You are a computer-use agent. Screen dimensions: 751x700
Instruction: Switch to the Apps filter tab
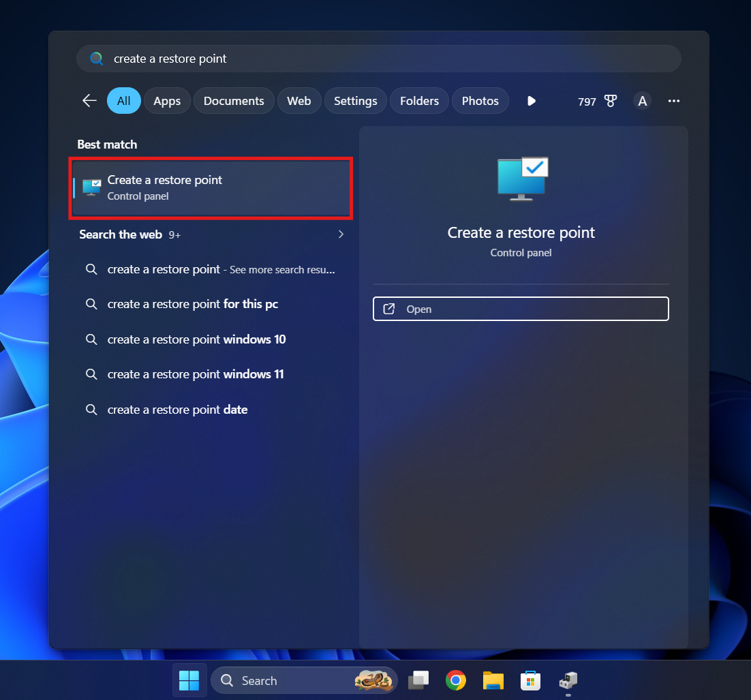pyautogui.click(x=167, y=100)
